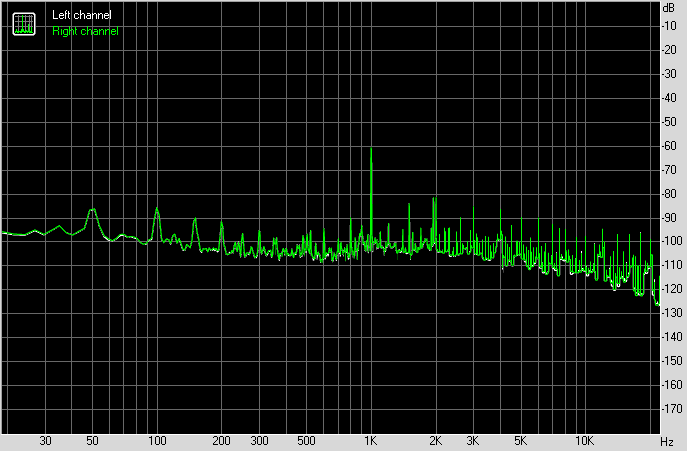687x451 pixels.
Task: Click the "5K" frequency axis label
Action: pyautogui.click(x=520, y=441)
